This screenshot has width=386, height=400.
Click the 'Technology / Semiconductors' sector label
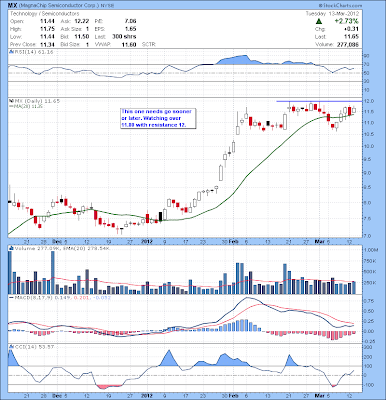[45, 14]
